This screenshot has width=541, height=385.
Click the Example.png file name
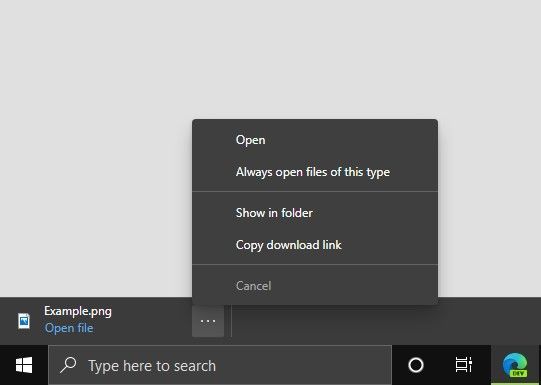(x=78, y=311)
